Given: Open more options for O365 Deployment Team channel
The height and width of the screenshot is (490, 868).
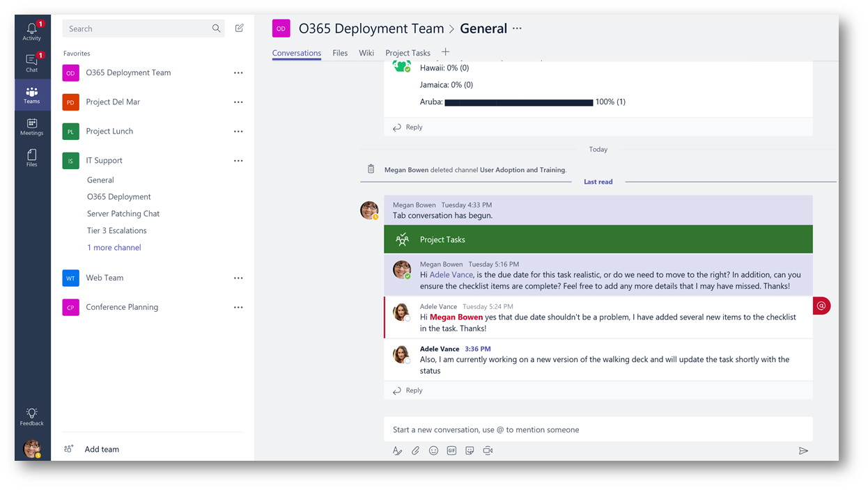Looking at the screenshot, I should (239, 72).
